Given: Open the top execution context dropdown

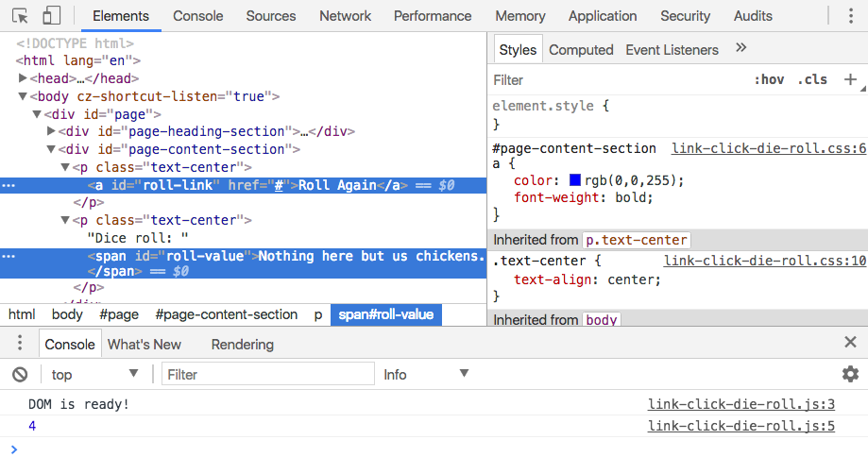Looking at the screenshot, I should coord(94,375).
